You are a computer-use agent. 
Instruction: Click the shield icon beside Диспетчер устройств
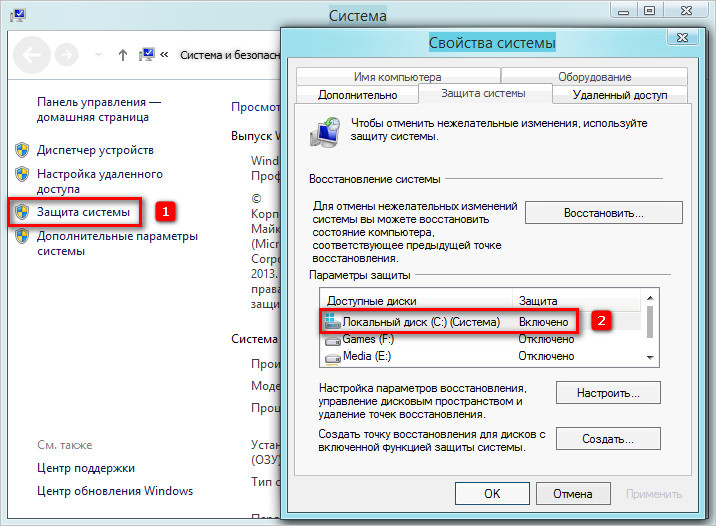[22, 150]
